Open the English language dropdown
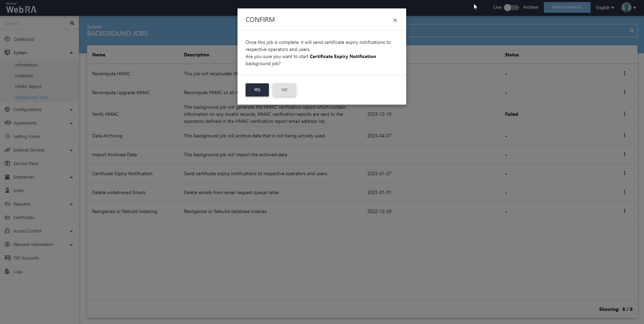This screenshot has height=324, width=644. click(x=604, y=7)
